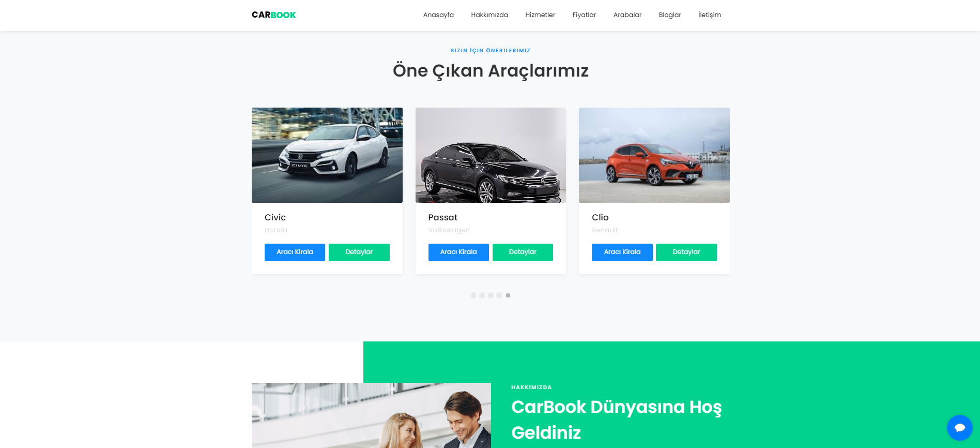Click the orange Renault Clio image
This screenshot has width=980, height=448.
pyautogui.click(x=654, y=155)
